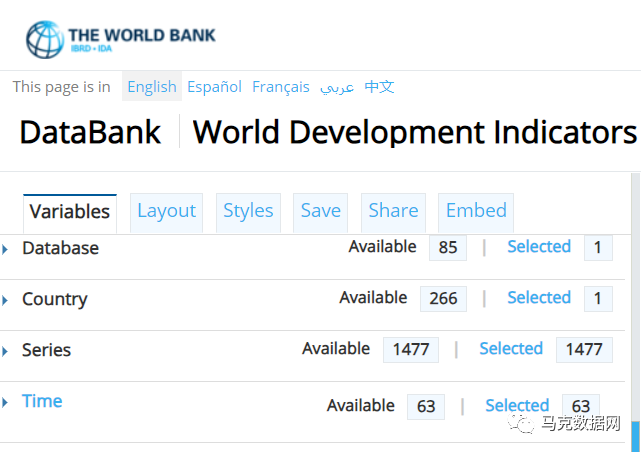Open the Layout tab
The height and width of the screenshot is (452, 641).
coord(166,213)
